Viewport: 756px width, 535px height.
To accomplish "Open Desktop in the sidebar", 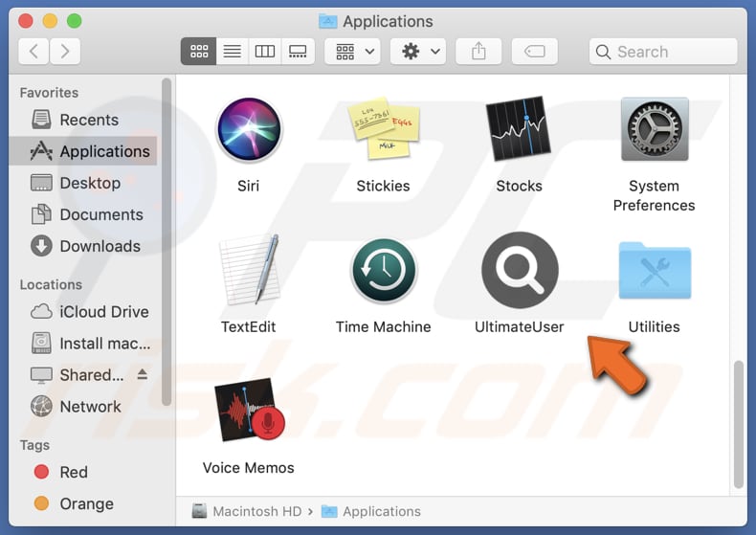I will point(84,183).
